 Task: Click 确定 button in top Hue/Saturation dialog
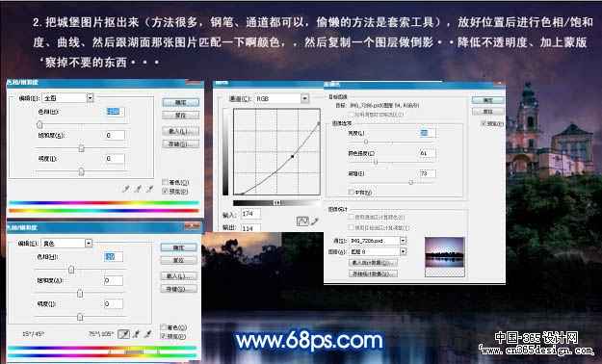pyautogui.click(x=181, y=102)
